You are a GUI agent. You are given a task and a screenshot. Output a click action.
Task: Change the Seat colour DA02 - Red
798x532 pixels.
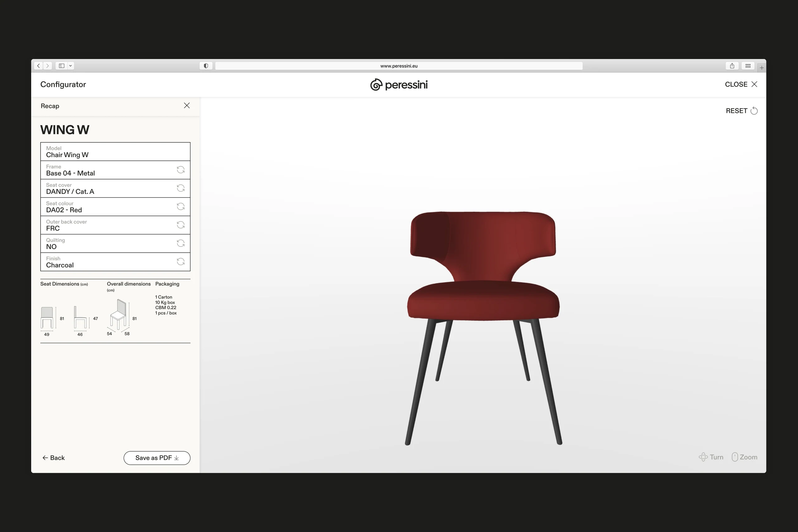181,206
